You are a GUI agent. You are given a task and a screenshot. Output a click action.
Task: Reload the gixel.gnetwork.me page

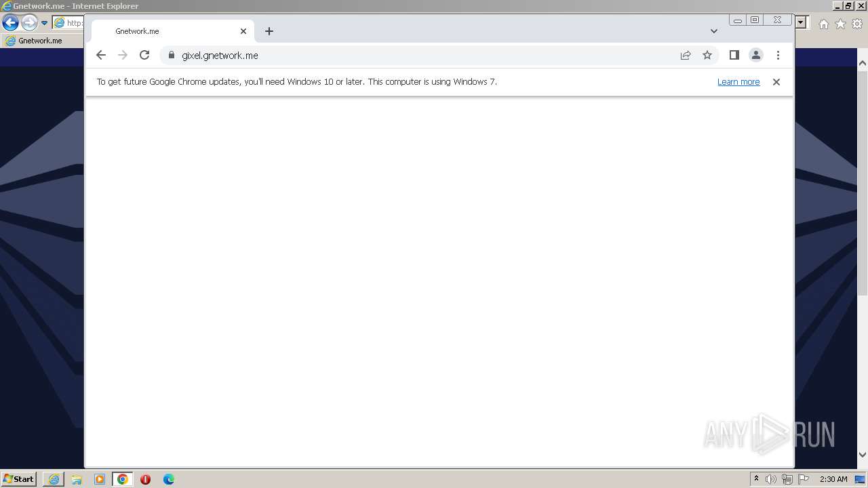click(x=144, y=56)
